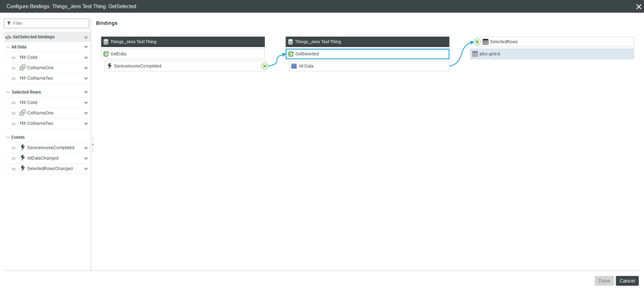This screenshot has height=290, width=644.
Task: Open dropdown arrow for ColNameTwo under All Data
Action: (86, 79)
